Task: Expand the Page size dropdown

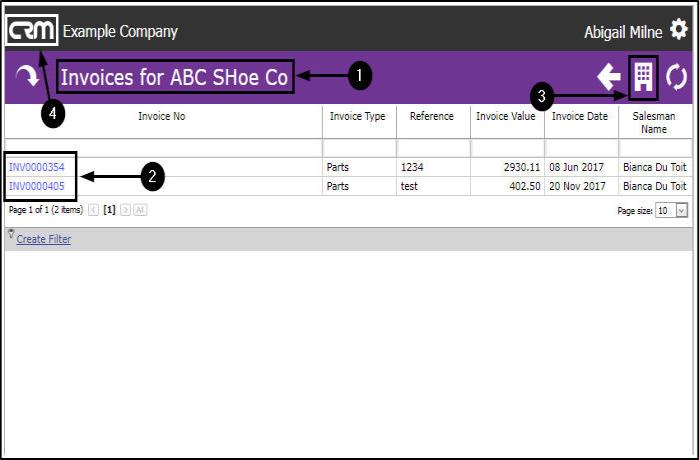Action: tap(682, 211)
